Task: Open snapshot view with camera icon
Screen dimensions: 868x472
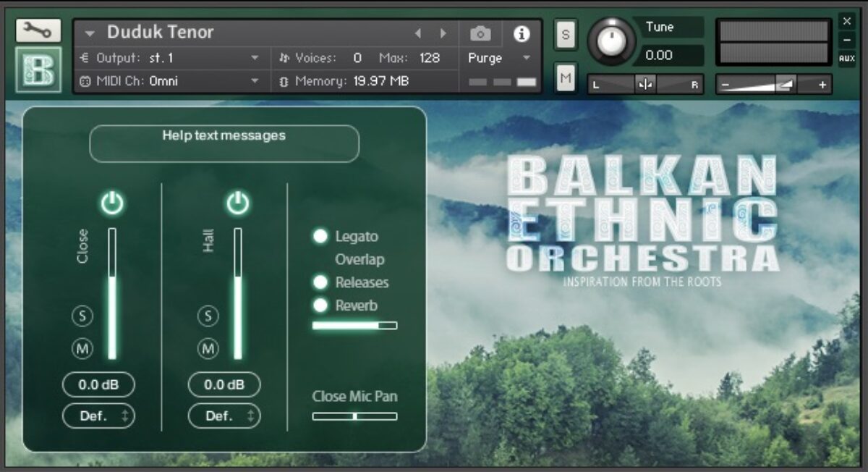Action: 480,33
